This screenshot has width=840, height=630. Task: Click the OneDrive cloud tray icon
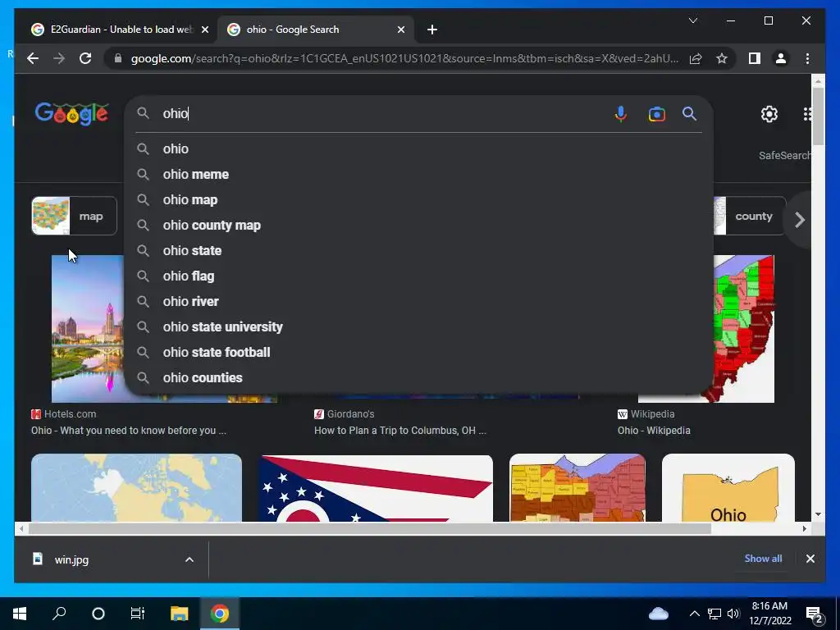(x=659, y=614)
